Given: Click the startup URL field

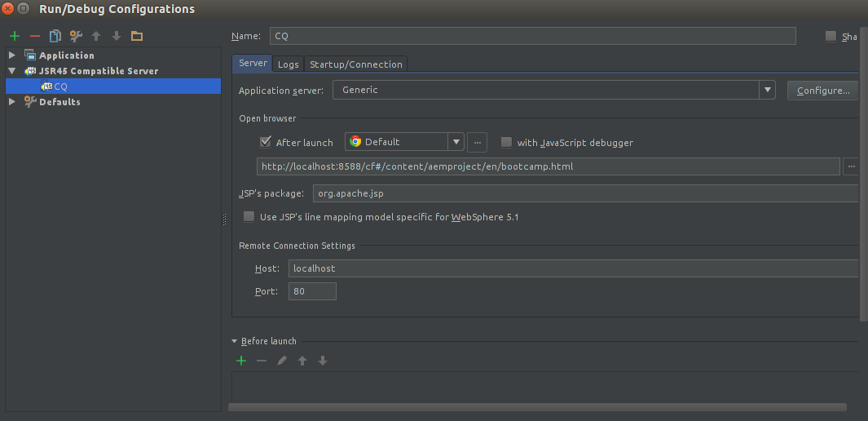Looking at the screenshot, I should [x=548, y=166].
